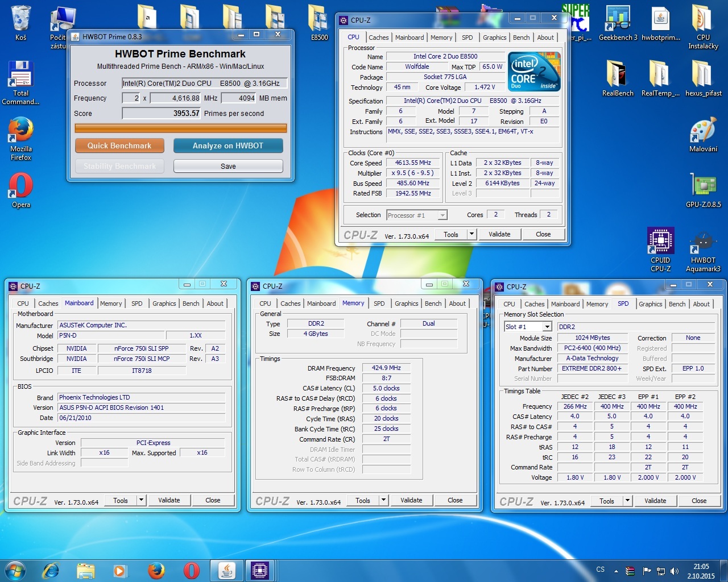Launch CPUID CPU-Z desktop shortcut
This screenshot has height=582, width=728.
point(660,250)
